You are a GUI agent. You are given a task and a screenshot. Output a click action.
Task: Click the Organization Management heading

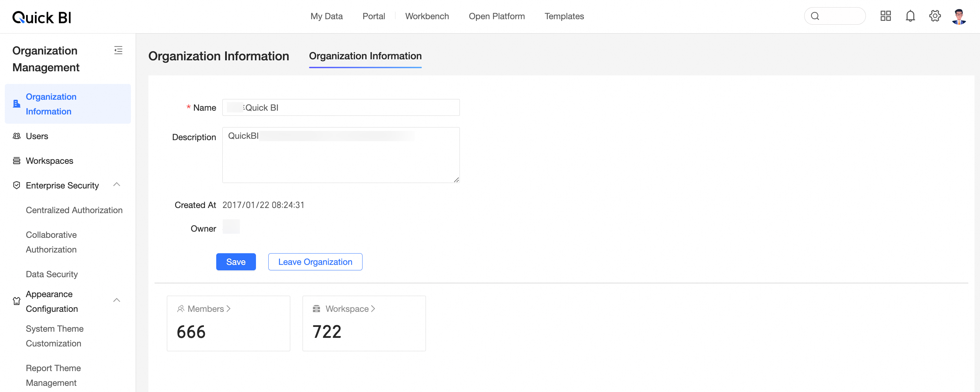coord(46,59)
